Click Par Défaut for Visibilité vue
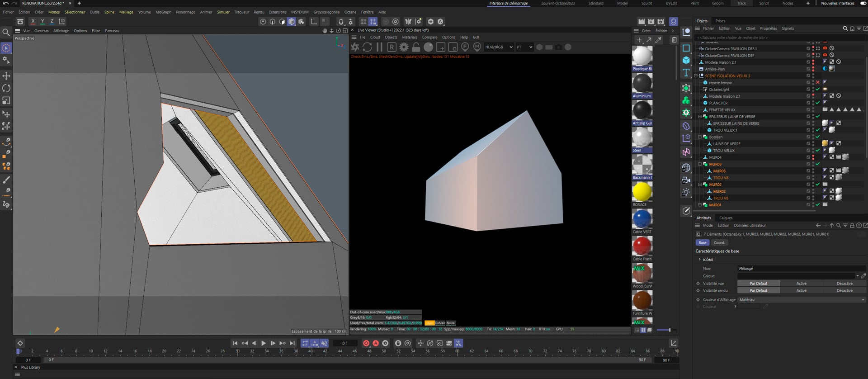 (x=759, y=283)
